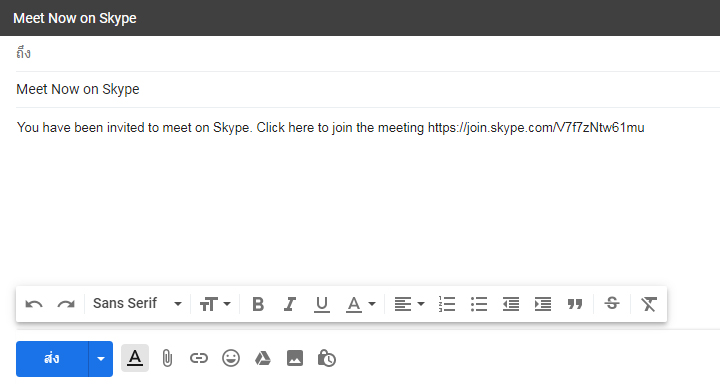
Task: Toggle bold formatting
Action: click(x=258, y=304)
